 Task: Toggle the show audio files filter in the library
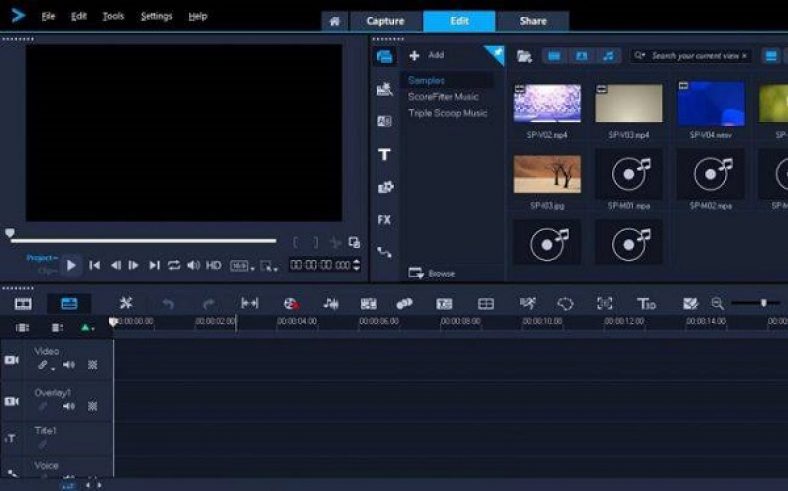tap(609, 56)
